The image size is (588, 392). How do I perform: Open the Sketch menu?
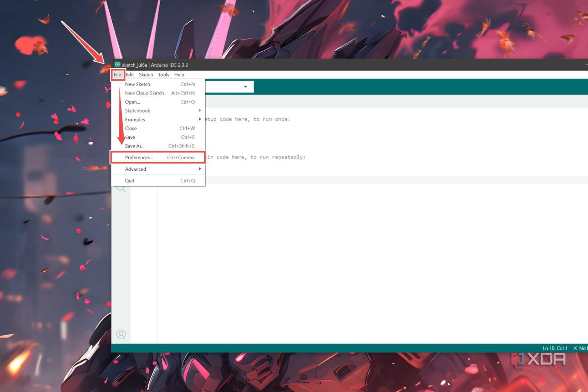146,74
